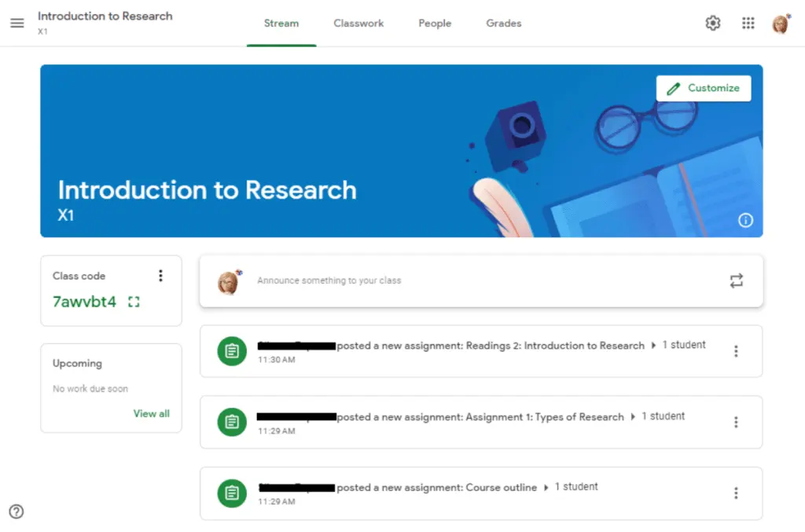The width and height of the screenshot is (805, 532).
Task: Click the arrow beside Course outline post
Action: [x=546, y=487]
